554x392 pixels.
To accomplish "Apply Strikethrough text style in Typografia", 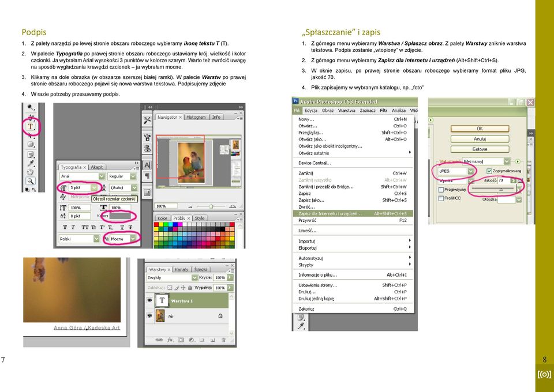I will [130, 227].
